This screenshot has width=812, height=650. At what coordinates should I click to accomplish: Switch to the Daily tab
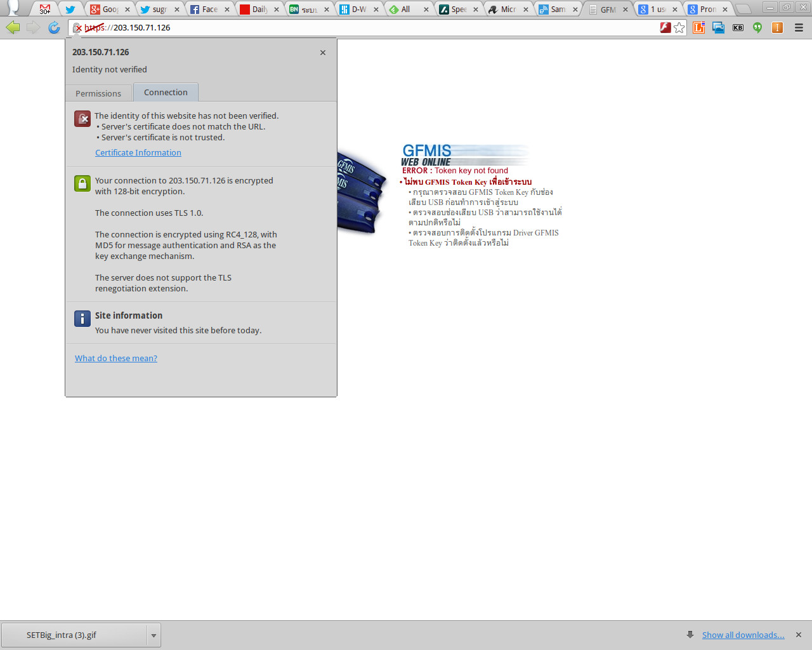[259, 9]
